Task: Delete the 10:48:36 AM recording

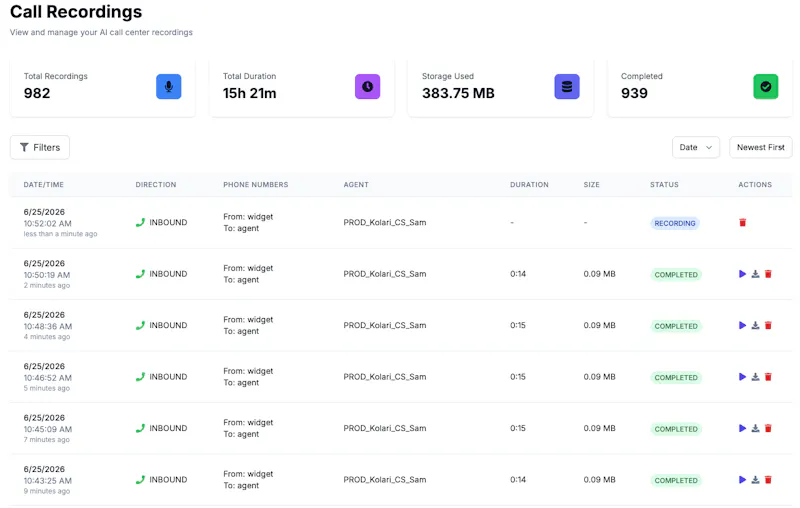Action: pos(768,325)
